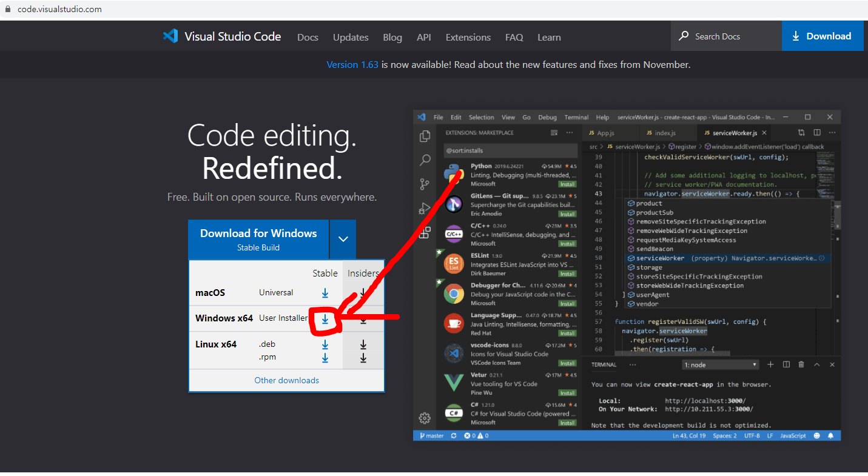
Task: Click the @sort:installs extension search box
Action: [511, 150]
